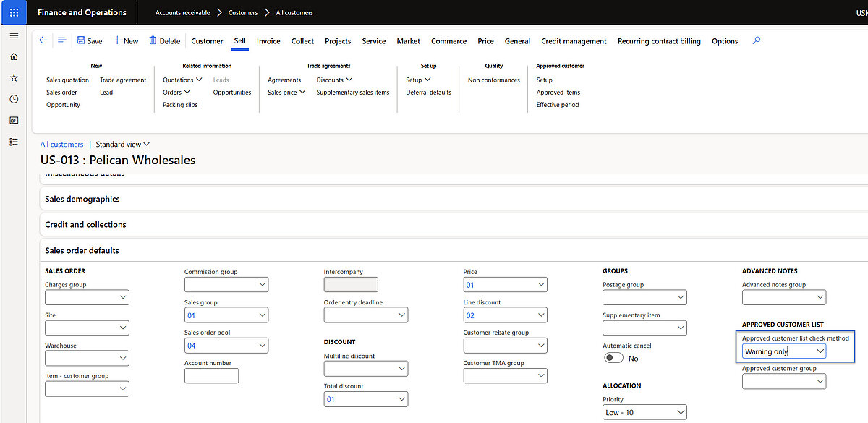
Task: Click the All customers link
Action: click(x=61, y=145)
